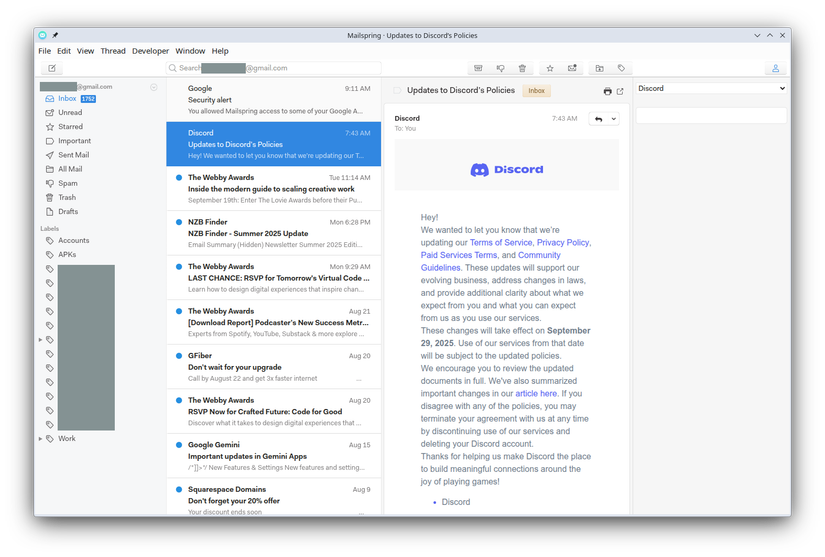Archive the open thread
The height and width of the screenshot is (557, 825).
pos(478,68)
